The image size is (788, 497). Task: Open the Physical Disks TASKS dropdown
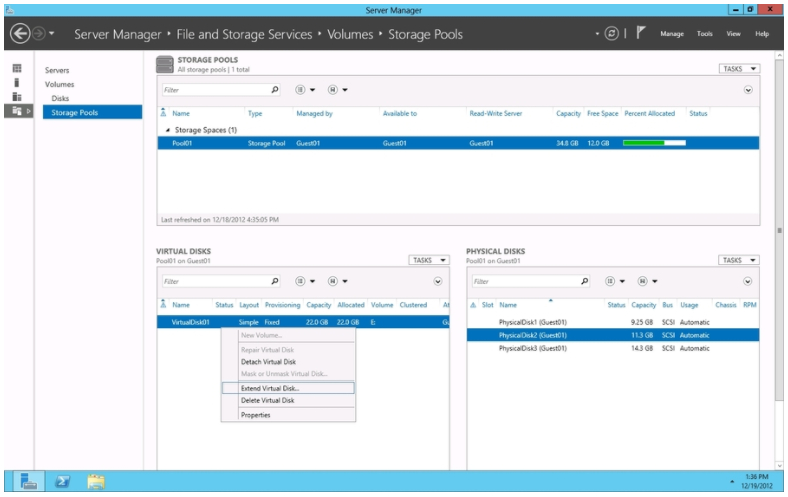(x=738, y=260)
